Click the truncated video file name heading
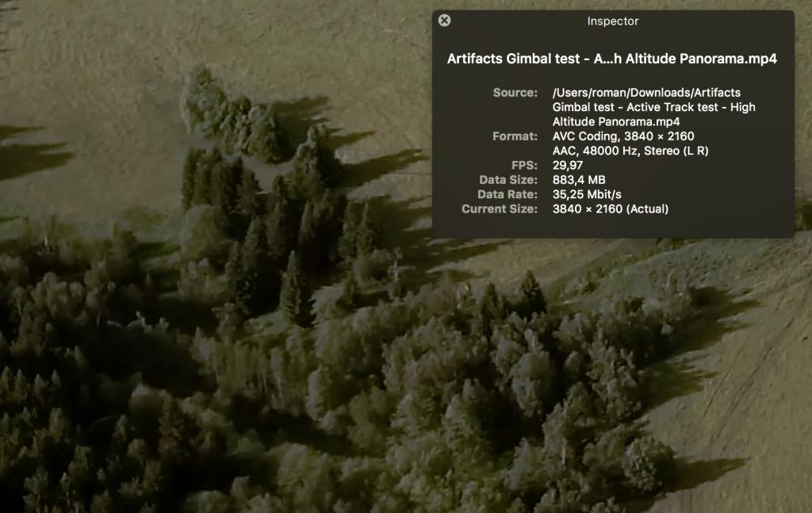 point(611,59)
